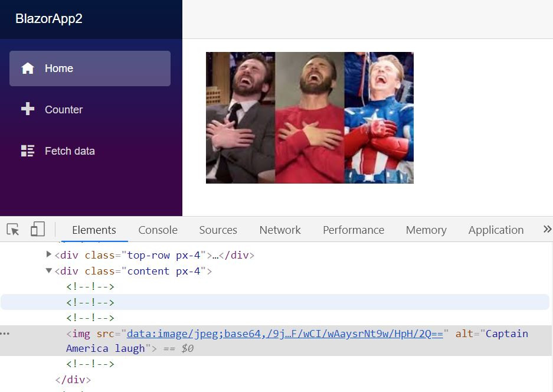Viewport: 553px width, 392px height.
Task: Click the laughing triptych image
Action: click(310, 117)
